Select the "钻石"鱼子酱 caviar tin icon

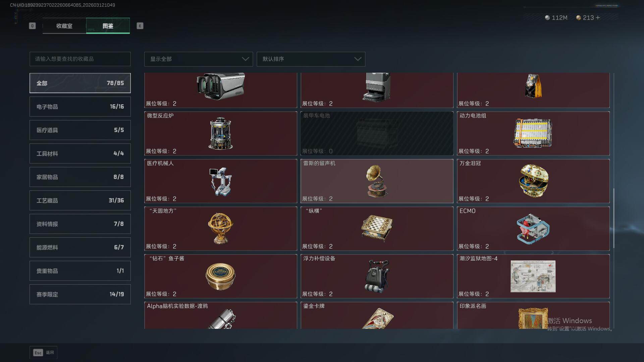pyautogui.click(x=220, y=277)
